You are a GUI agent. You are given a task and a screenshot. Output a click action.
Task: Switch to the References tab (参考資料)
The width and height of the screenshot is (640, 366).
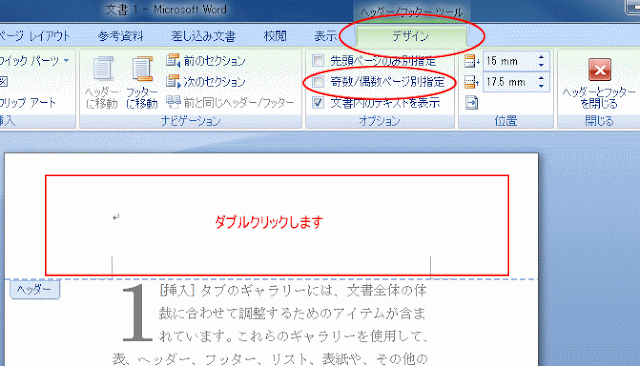coord(120,36)
